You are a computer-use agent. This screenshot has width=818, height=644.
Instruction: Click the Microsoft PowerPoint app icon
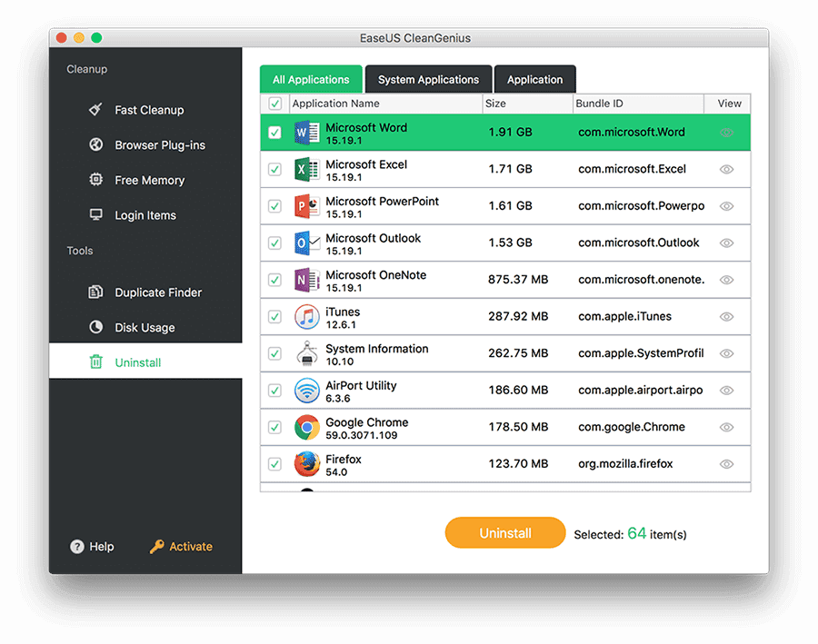[x=307, y=206]
